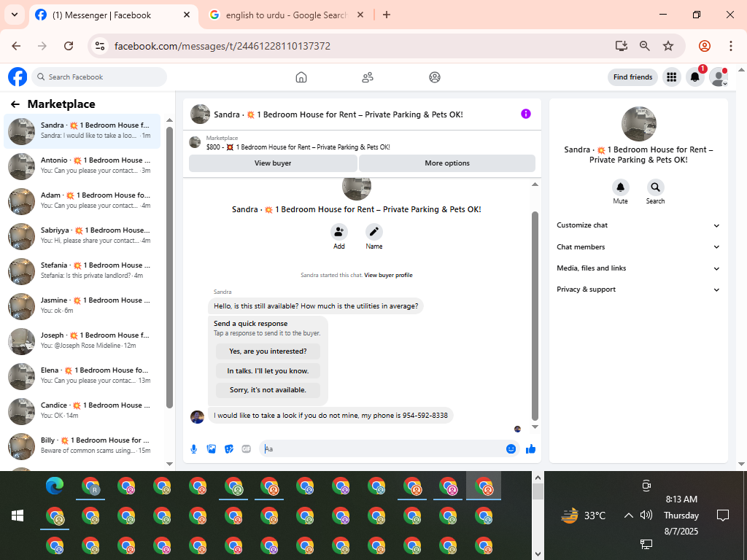
Task: Click the Windows Start button
Action: point(18,516)
